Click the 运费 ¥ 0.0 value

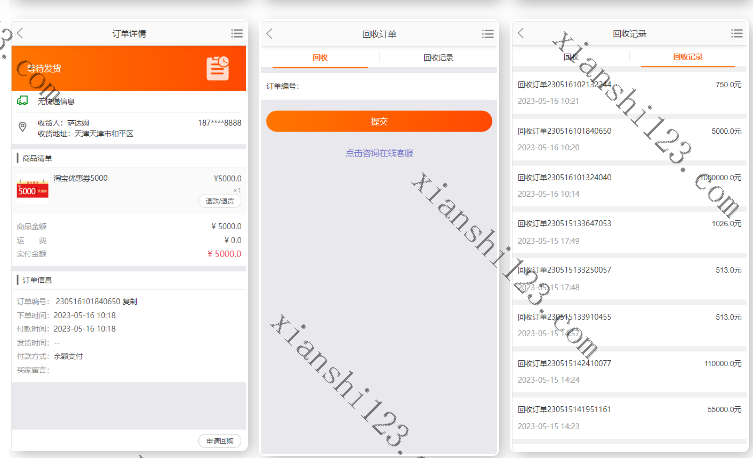[232, 240]
